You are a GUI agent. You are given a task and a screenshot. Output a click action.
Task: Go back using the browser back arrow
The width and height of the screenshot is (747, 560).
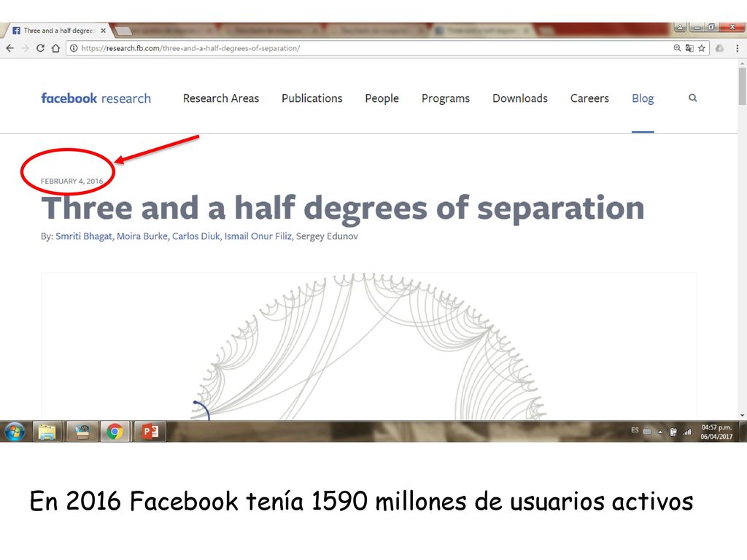[x=9, y=48]
